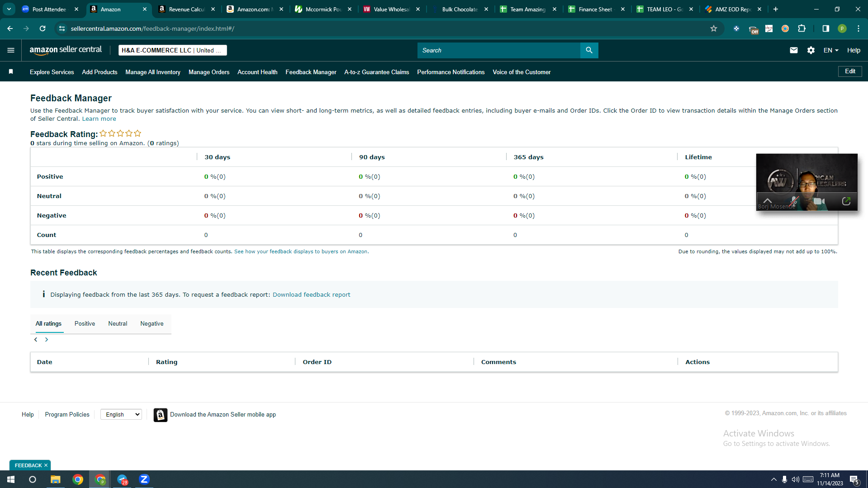The image size is (868, 488).
Task: Open the Chrome side panel icon
Action: 825,28
